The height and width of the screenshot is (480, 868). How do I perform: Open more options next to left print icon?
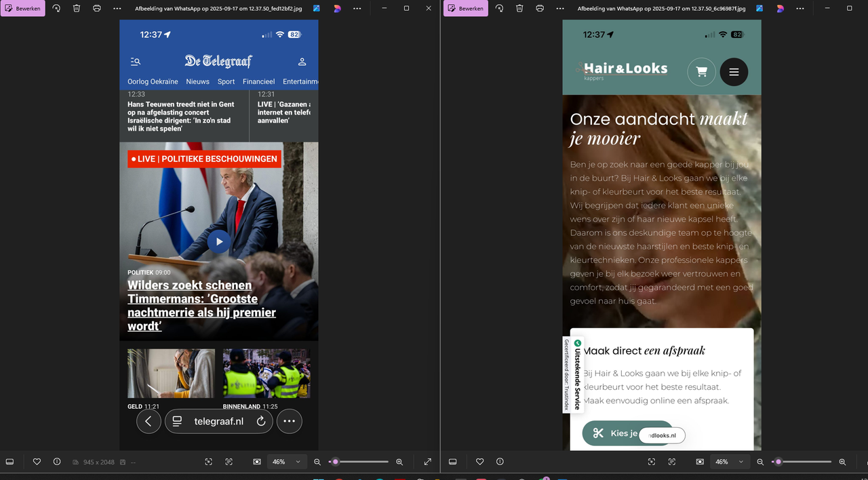coord(117,8)
